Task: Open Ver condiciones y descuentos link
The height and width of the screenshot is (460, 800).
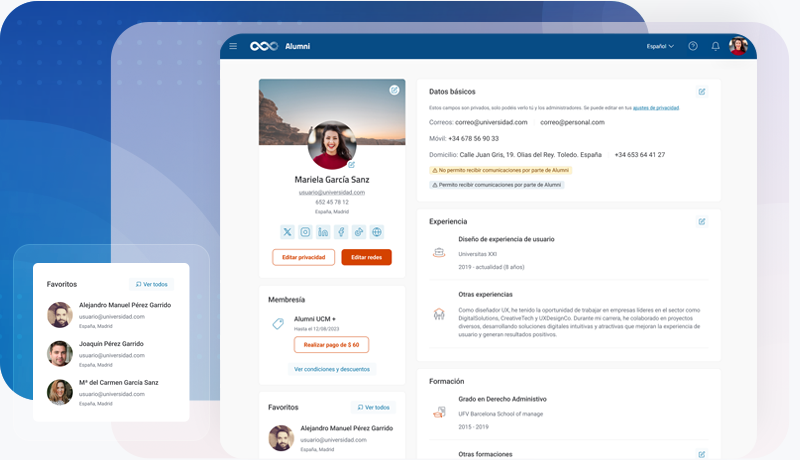Action: click(x=332, y=369)
